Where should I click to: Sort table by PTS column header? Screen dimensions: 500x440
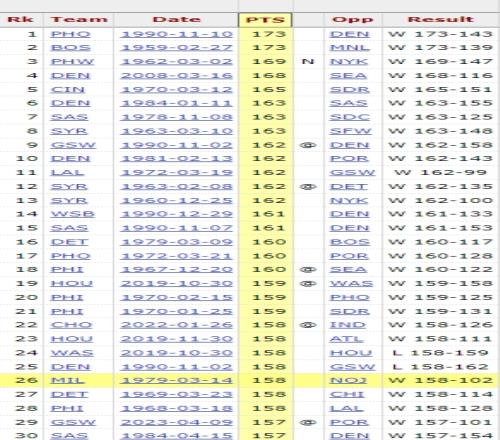coord(265,20)
